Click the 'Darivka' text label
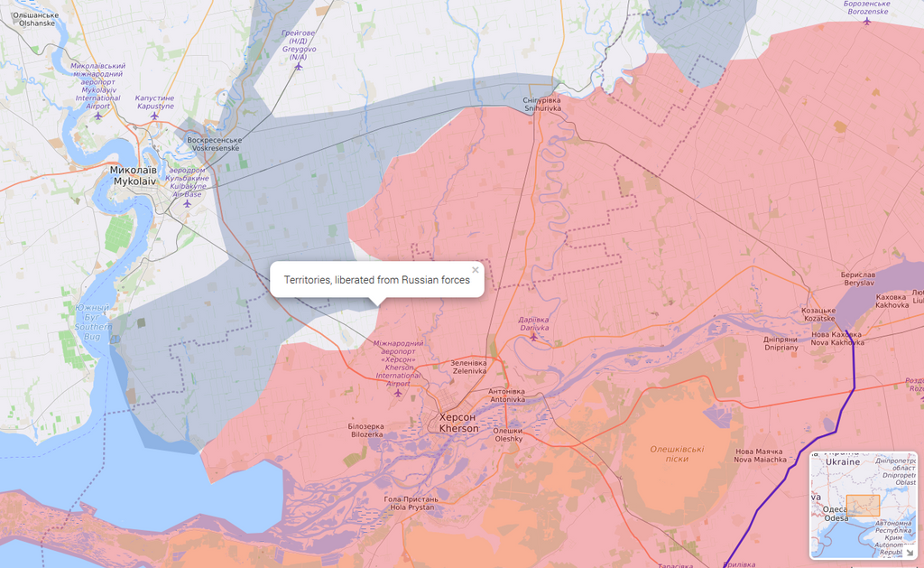This screenshot has width=924, height=568. [x=534, y=328]
